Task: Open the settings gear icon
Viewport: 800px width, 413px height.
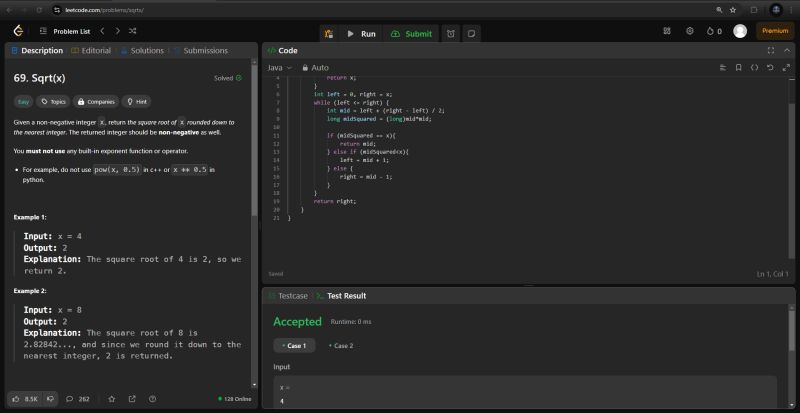Action: (690, 31)
